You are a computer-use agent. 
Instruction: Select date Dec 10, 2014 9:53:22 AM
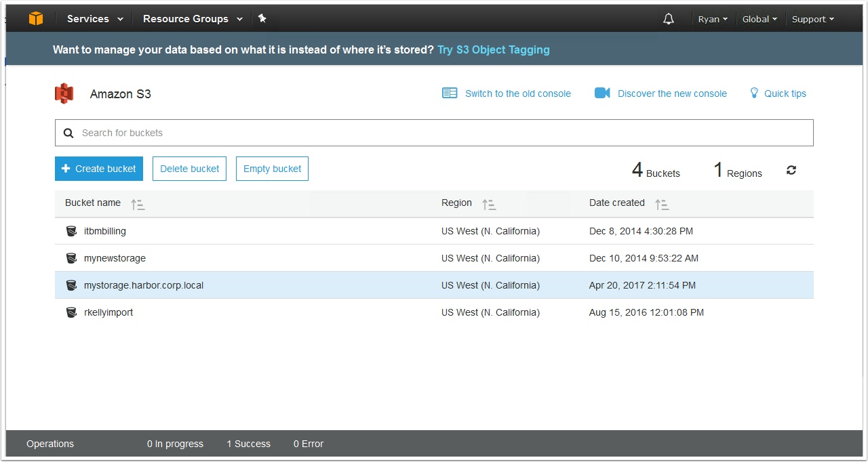(644, 258)
